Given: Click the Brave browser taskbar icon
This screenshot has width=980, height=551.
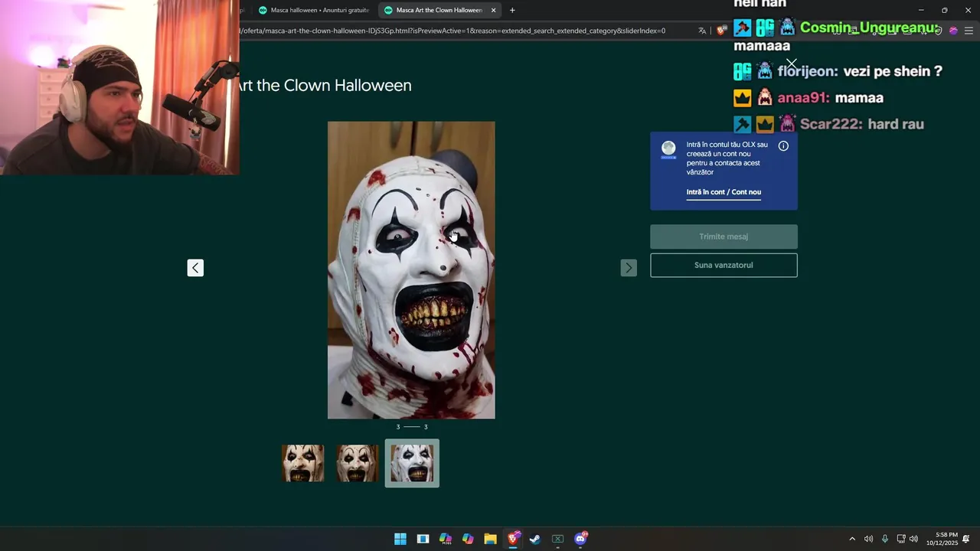Looking at the screenshot, I should click(513, 539).
